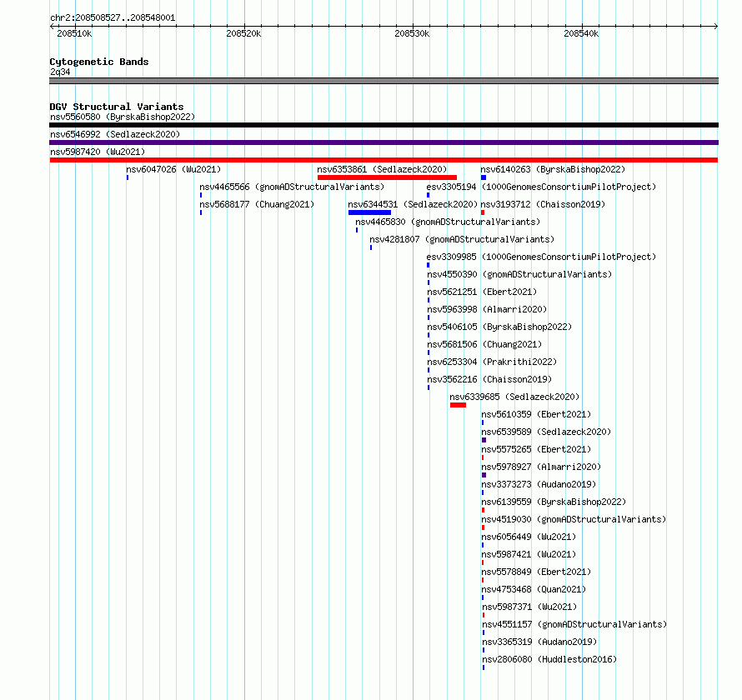
Task: Click the nsv6546992 (Sedlazeck2020) label
Action: click(x=115, y=134)
